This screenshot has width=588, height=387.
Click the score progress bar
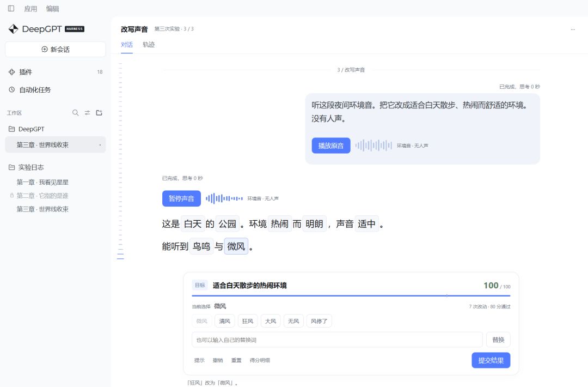pos(351,296)
